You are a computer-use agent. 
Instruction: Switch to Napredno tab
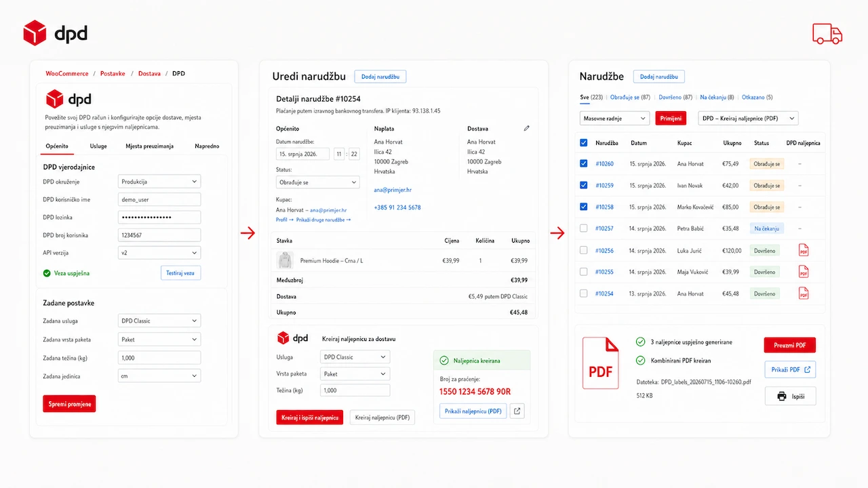coord(207,146)
